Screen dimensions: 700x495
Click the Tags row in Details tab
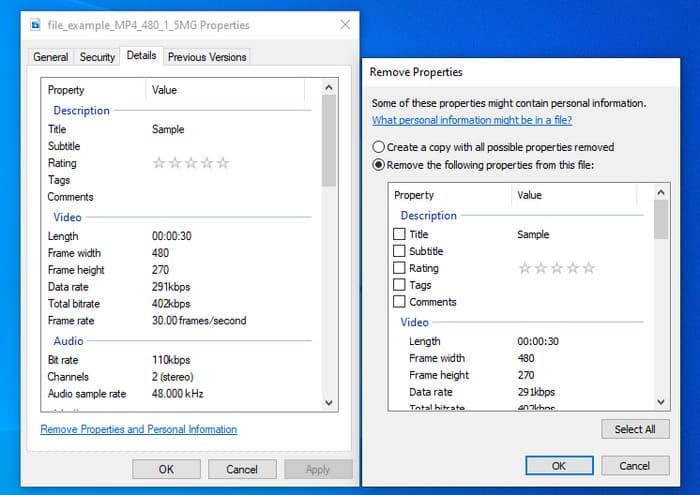[x=179, y=180]
